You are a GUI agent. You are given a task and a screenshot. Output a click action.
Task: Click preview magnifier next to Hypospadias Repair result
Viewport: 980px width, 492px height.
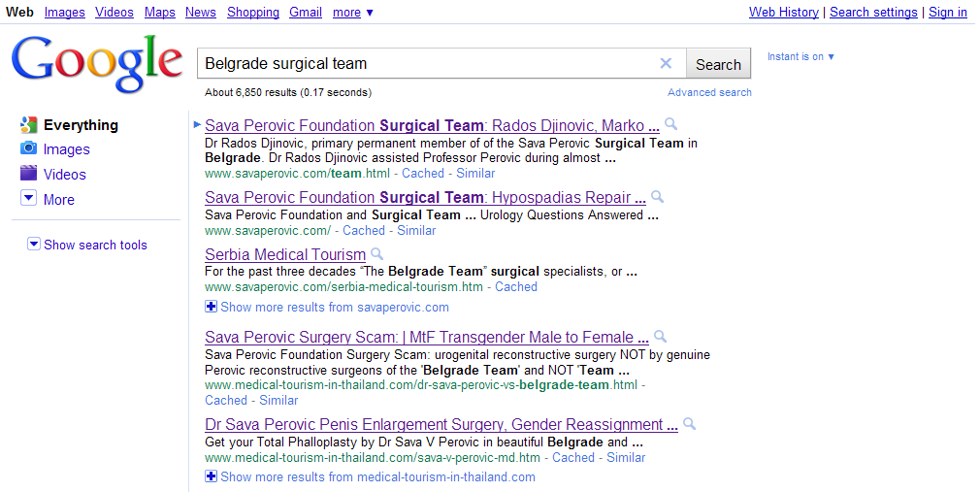(658, 197)
